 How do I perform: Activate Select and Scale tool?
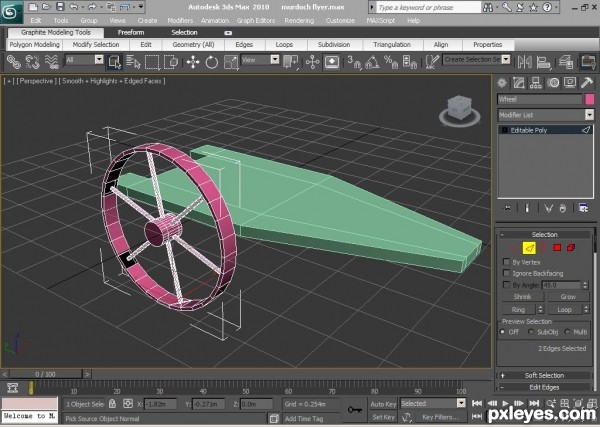231,62
